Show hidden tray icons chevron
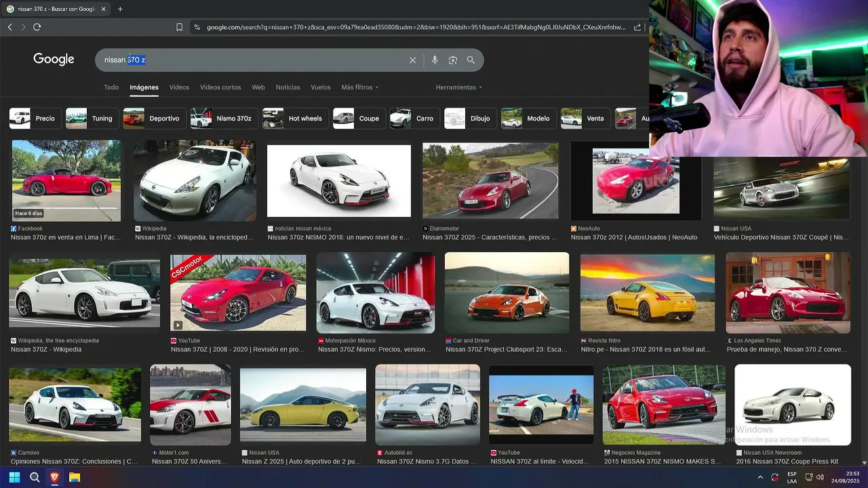Image resolution: width=868 pixels, height=488 pixels. [760, 477]
